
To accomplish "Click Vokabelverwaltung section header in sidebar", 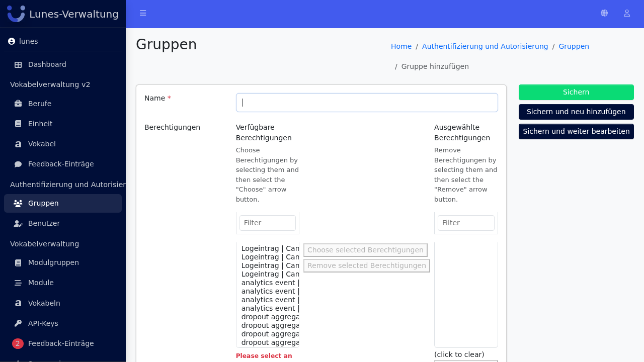I will (x=44, y=244).
